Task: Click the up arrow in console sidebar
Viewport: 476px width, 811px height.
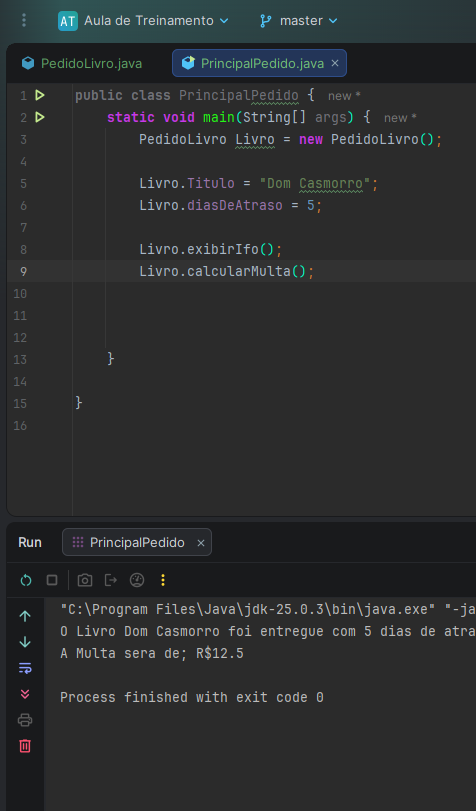Action: 25,616
